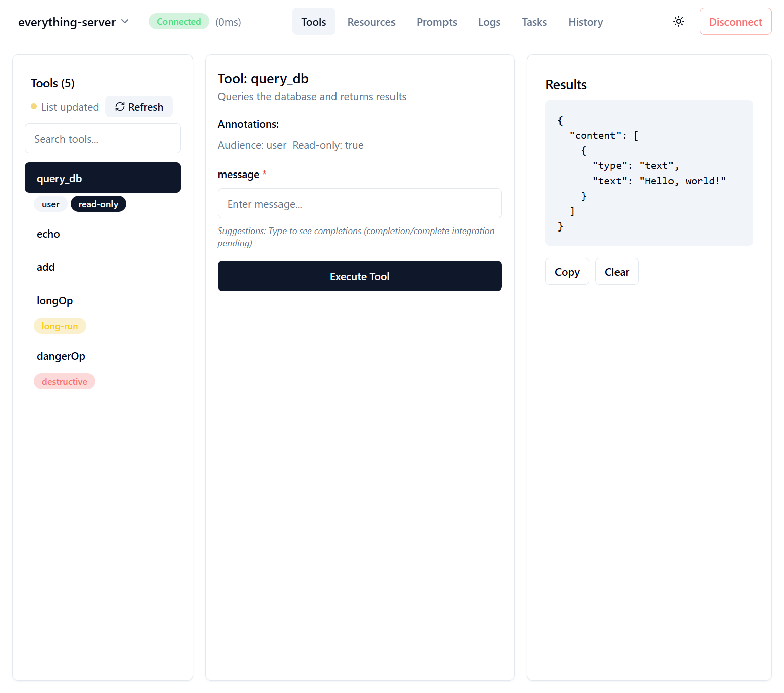This screenshot has height=693, width=784.
Task: Copy the results output
Action: (567, 271)
